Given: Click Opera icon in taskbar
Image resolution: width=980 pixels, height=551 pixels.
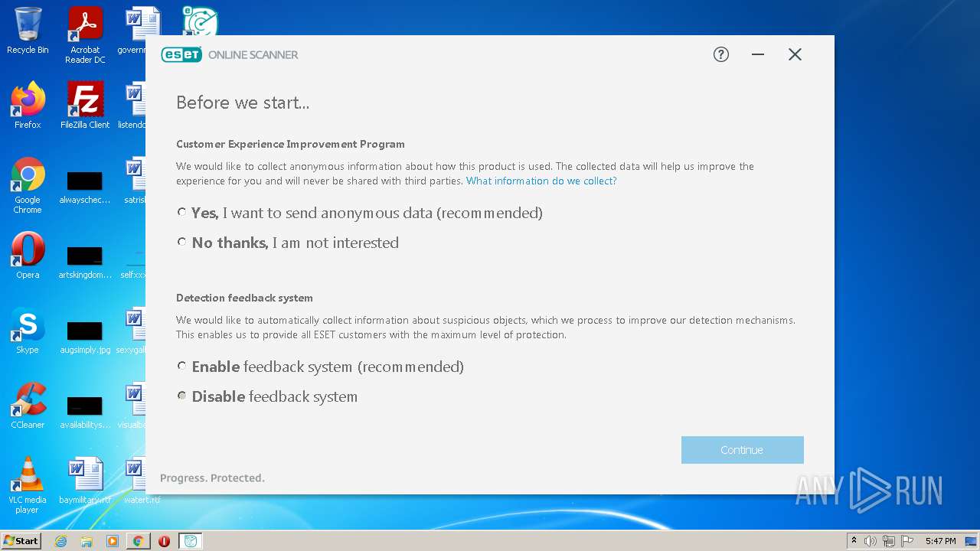Looking at the screenshot, I should 164,541.
